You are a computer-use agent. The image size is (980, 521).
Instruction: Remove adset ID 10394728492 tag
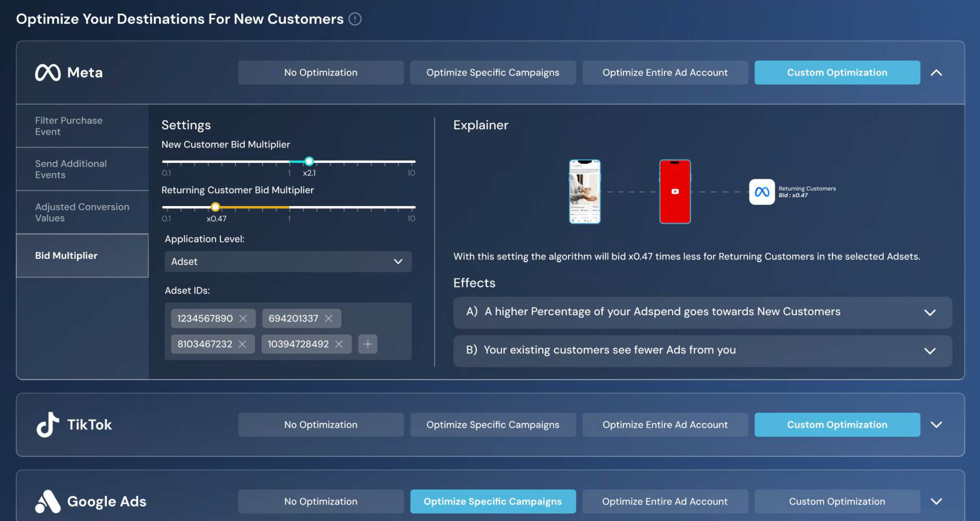(339, 344)
